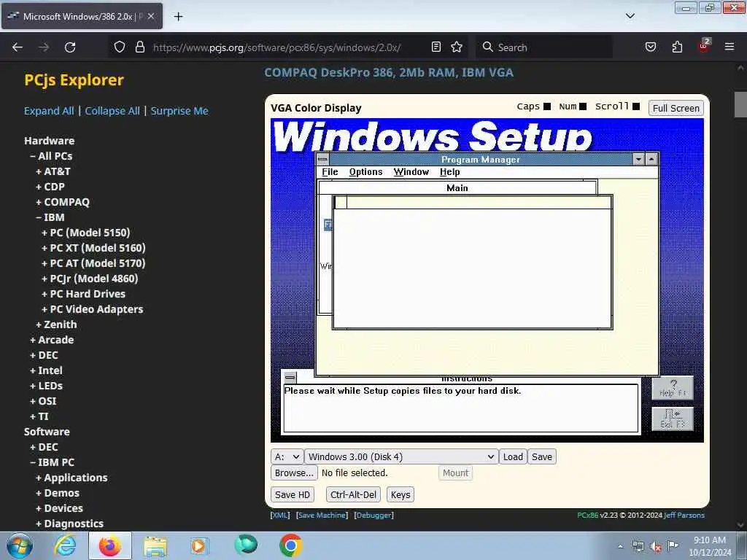Screen dimensions: 747x560
Task: Launch Internet Explorer from taskbar
Action: 65,546
